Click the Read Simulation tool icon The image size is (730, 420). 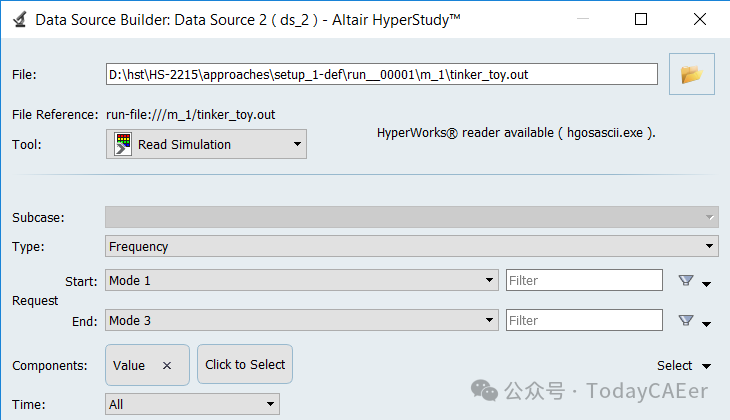tap(123, 144)
